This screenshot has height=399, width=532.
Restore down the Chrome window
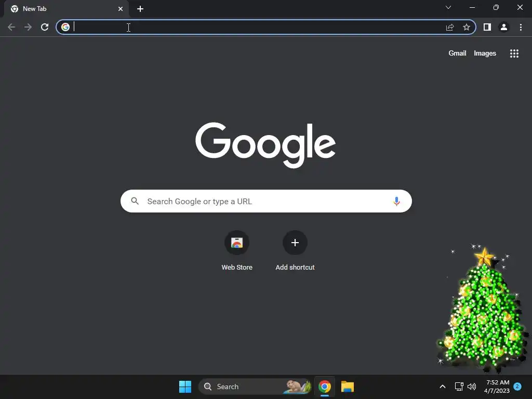(496, 7)
